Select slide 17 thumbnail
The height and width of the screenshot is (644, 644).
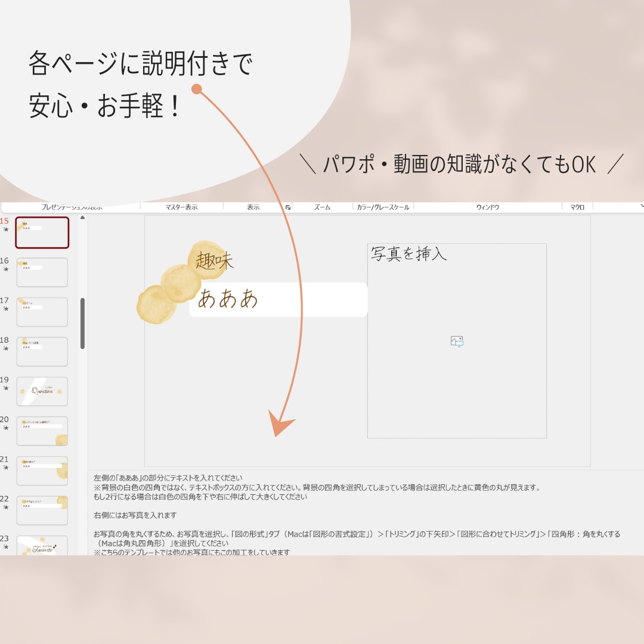(42, 312)
